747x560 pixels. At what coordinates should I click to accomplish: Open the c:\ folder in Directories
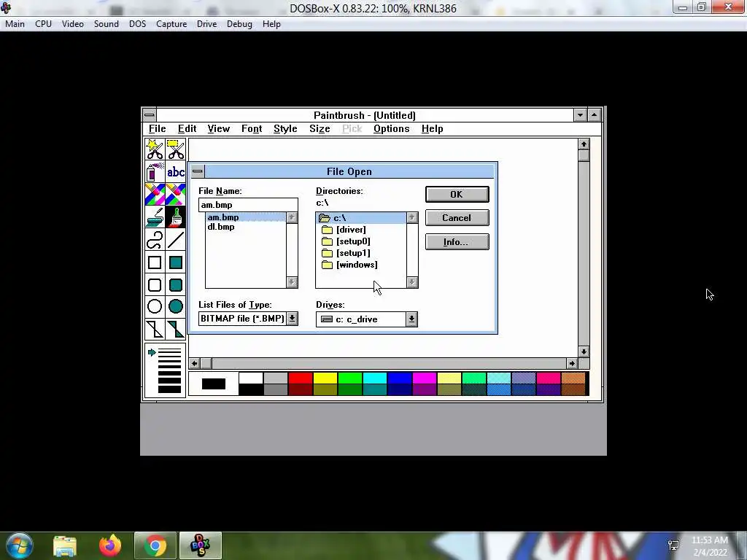click(361, 218)
